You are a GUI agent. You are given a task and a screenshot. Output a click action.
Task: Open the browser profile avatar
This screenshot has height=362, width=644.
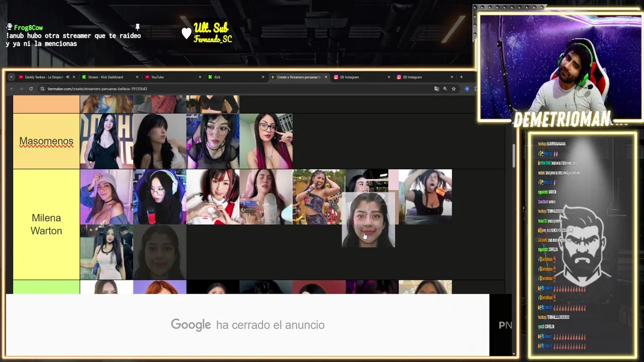point(467,89)
